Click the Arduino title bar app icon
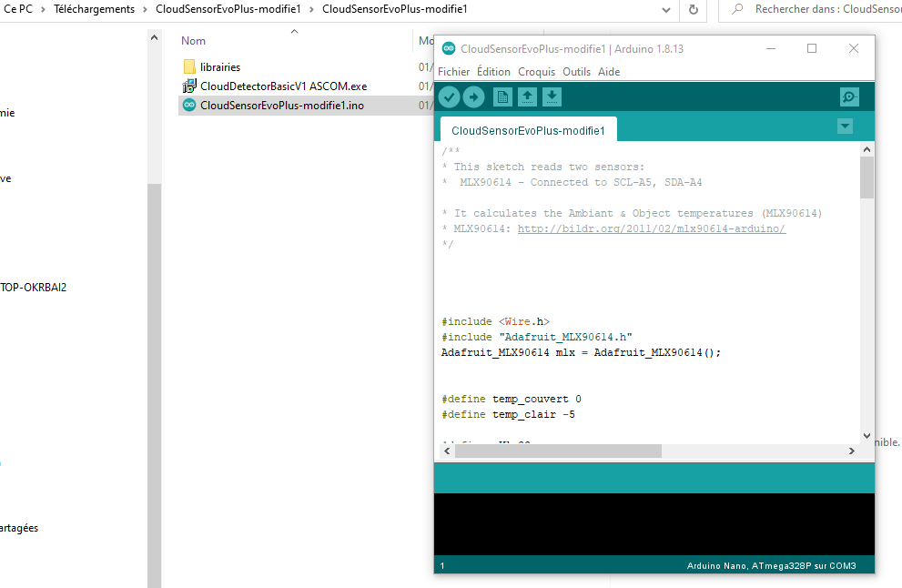 [449, 48]
